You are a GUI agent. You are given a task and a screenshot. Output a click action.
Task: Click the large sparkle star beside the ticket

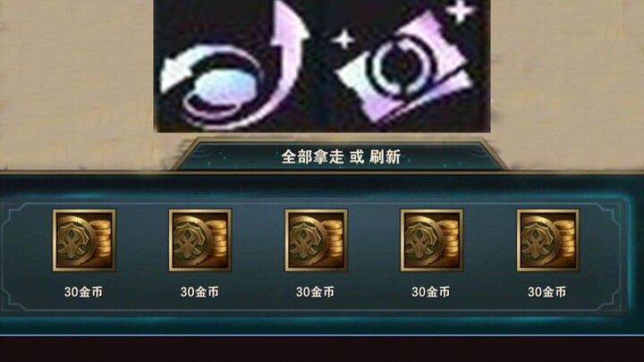pyautogui.click(x=343, y=40)
